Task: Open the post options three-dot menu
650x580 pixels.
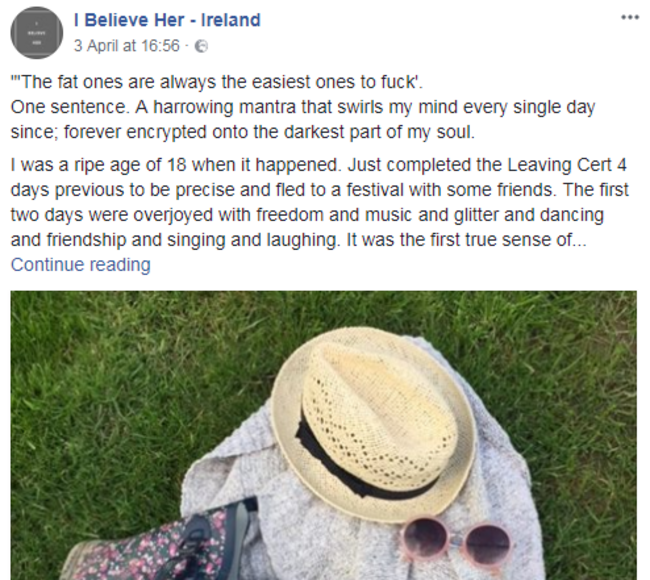Action: click(630, 17)
